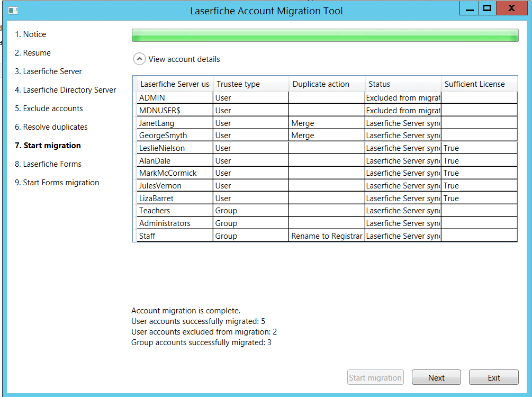This screenshot has width=532, height=397.
Task: Sort by Sufficient License column header
Action: pyautogui.click(x=480, y=84)
